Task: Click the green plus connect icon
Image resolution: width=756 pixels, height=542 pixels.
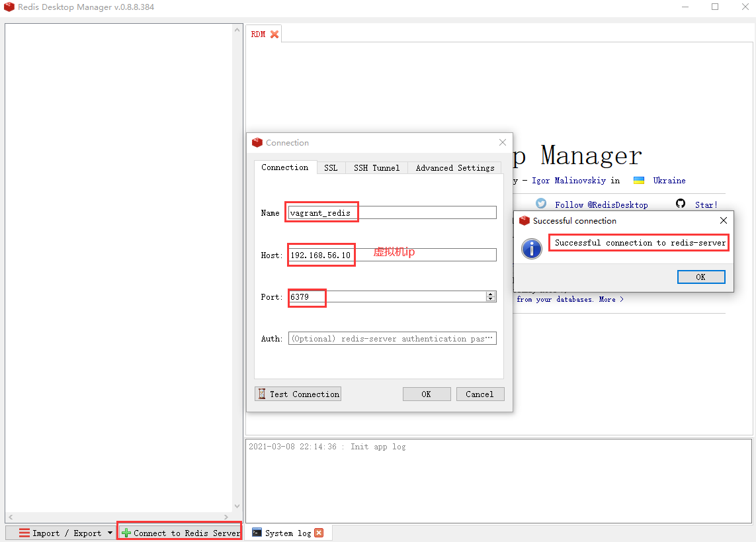Action: 126,533
